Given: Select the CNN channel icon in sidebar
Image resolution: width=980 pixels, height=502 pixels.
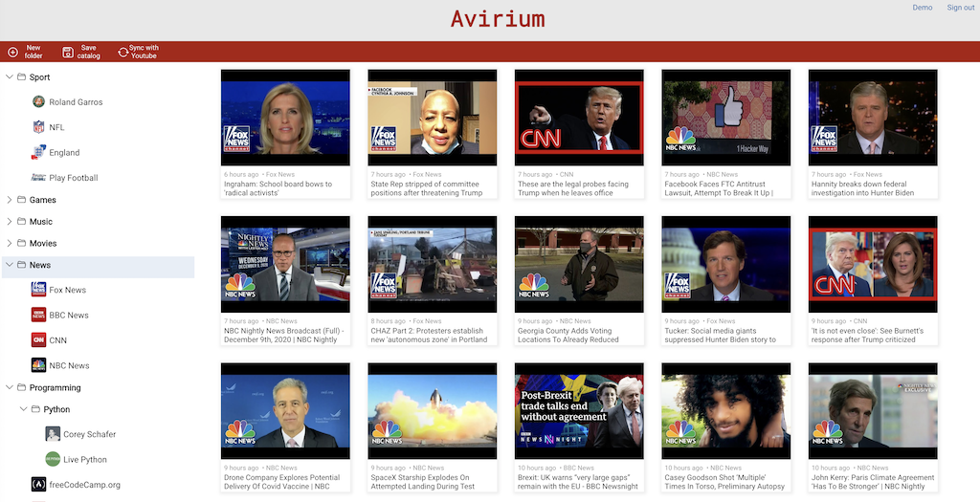Looking at the screenshot, I should (x=38, y=339).
